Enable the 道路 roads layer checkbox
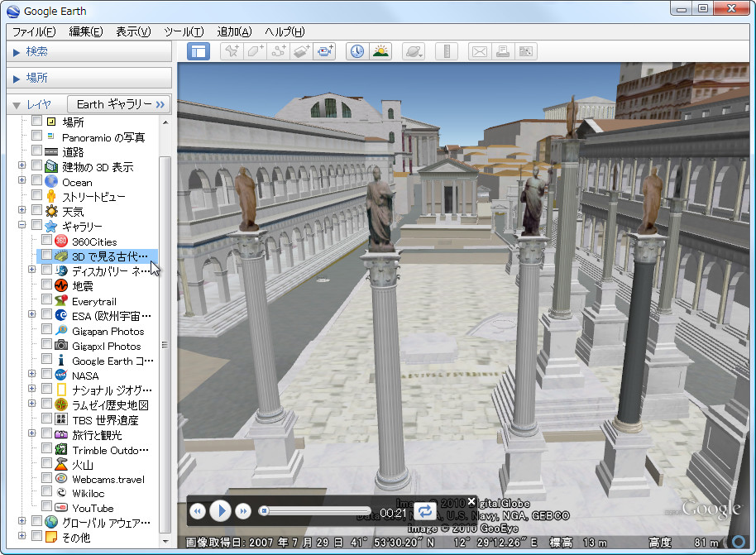 pyautogui.click(x=36, y=151)
